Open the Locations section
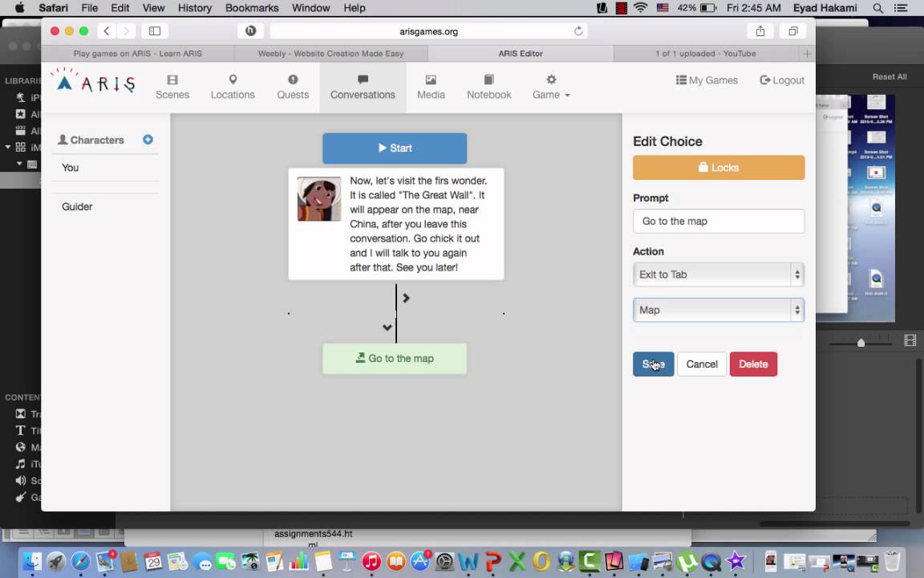Screen dimensions: 924x578 [233, 88]
